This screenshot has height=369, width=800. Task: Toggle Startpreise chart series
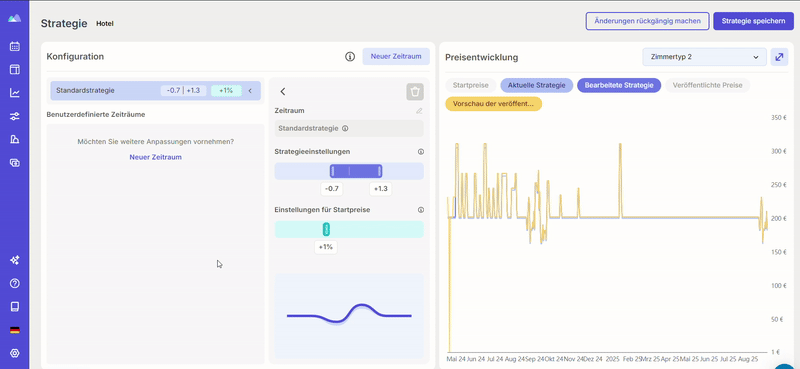(x=470, y=85)
